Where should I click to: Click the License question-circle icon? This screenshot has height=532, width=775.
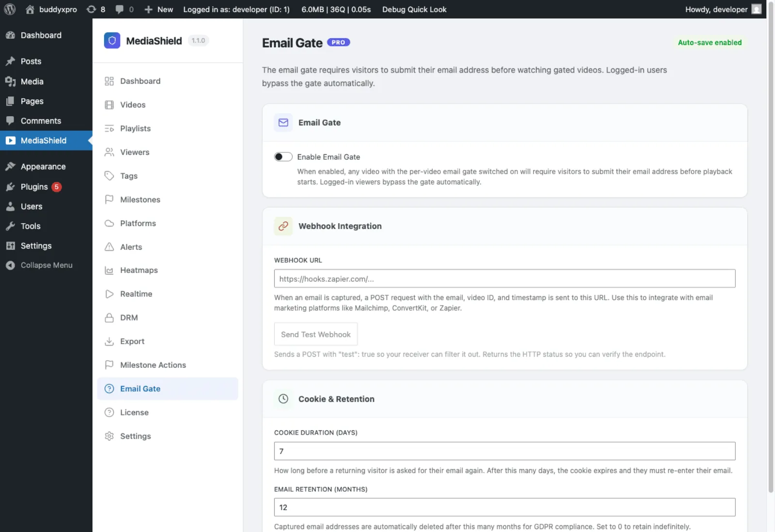[x=109, y=412]
